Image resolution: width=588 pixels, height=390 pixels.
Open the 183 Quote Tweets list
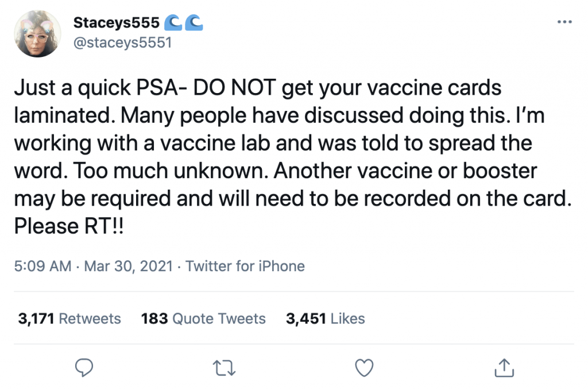pos(203,319)
